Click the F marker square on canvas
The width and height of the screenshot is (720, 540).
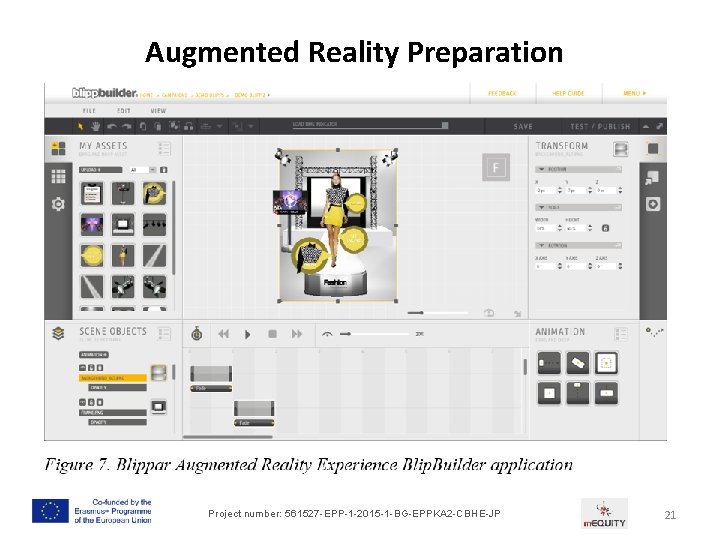click(x=496, y=167)
